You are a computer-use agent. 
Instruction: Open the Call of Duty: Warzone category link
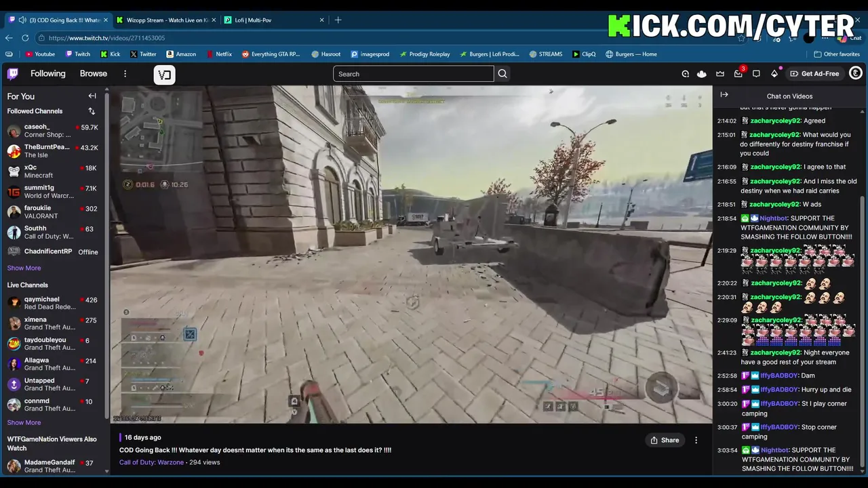click(151, 462)
